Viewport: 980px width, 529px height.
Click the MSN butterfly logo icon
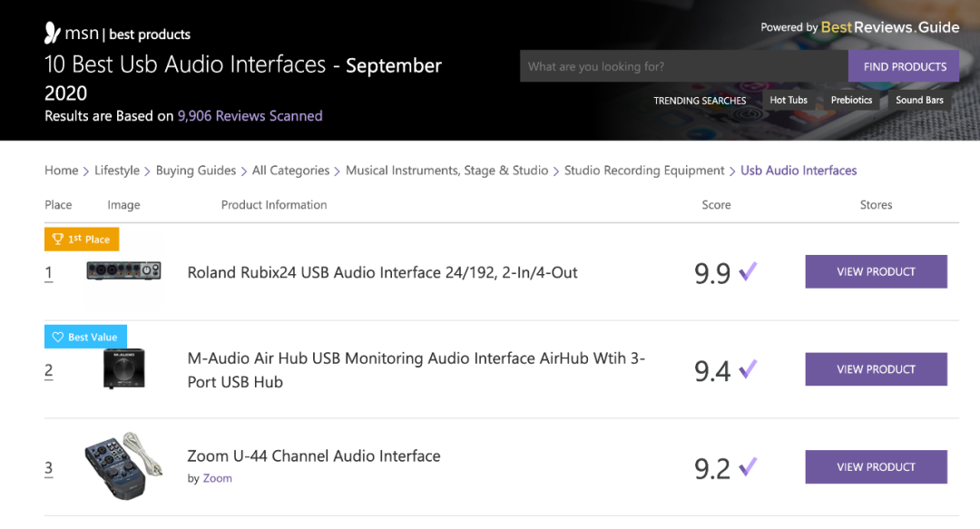tap(53, 34)
